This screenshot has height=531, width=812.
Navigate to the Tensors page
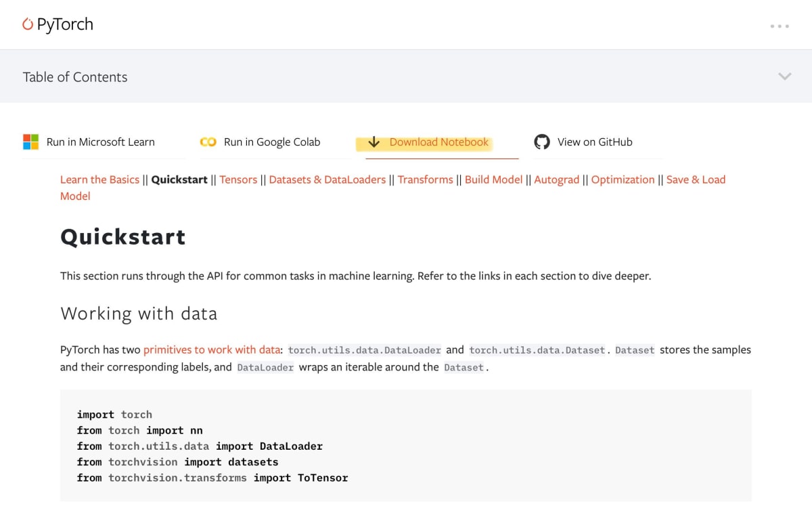click(x=239, y=179)
